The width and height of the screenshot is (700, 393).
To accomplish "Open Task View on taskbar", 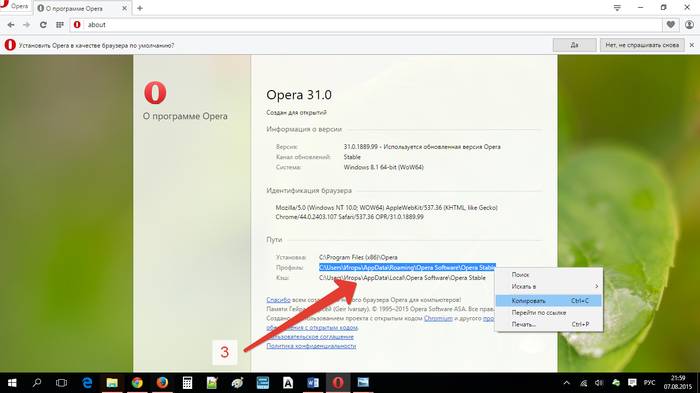I will (x=62, y=383).
